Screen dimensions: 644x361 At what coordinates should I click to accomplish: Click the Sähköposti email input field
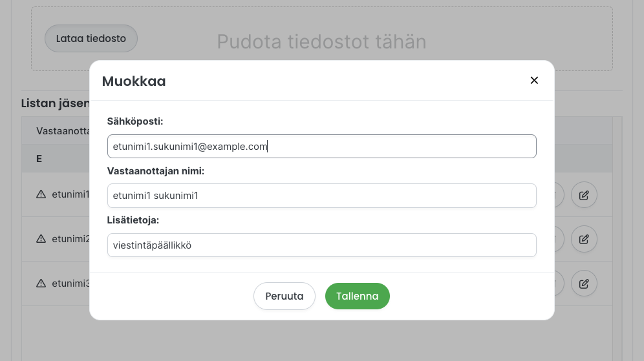(x=321, y=147)
